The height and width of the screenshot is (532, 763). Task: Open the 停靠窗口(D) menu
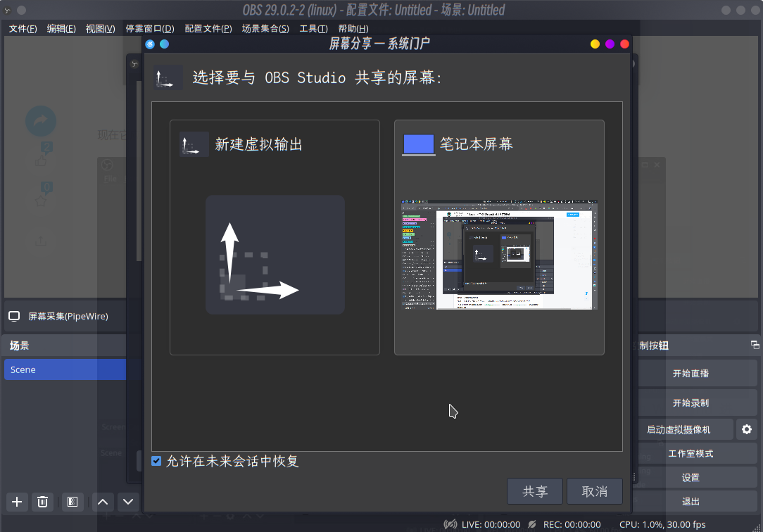(150, 29)
